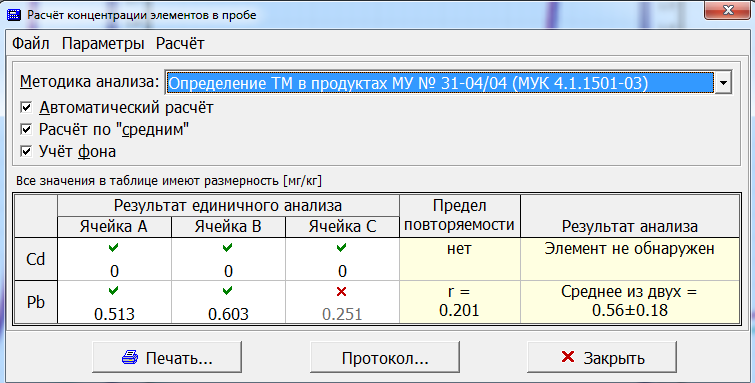
Task: Toggle Автоматический расчёт checkbox
Action: [26, 107]
